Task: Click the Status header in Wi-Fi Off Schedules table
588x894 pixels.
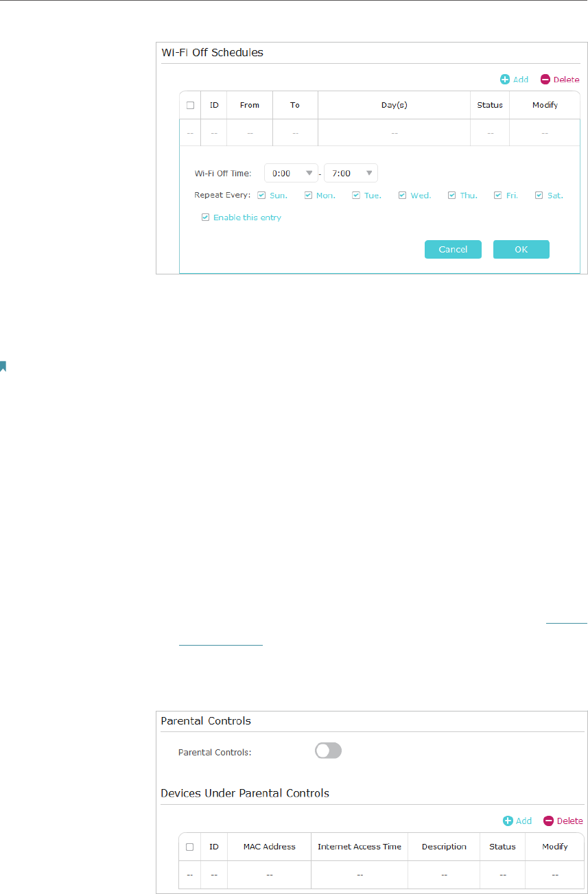Action: (x=490, y=105)
